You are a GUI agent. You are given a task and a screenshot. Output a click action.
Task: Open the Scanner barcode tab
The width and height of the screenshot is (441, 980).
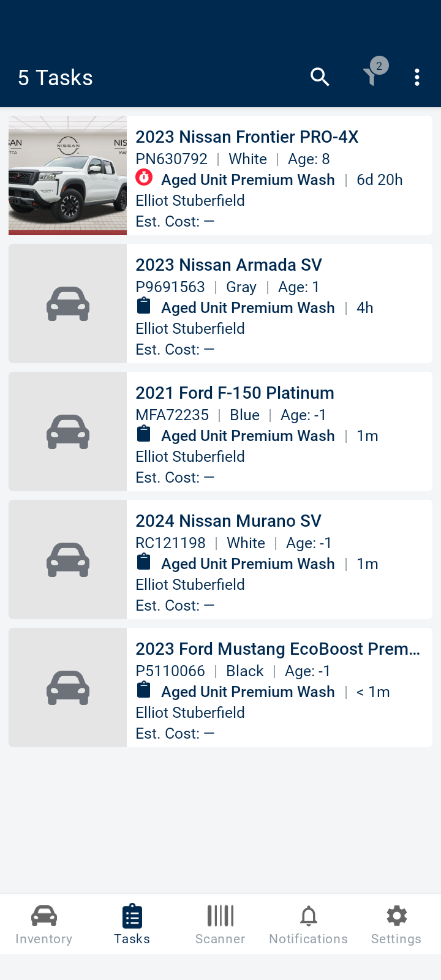click(x=220, y=925)
